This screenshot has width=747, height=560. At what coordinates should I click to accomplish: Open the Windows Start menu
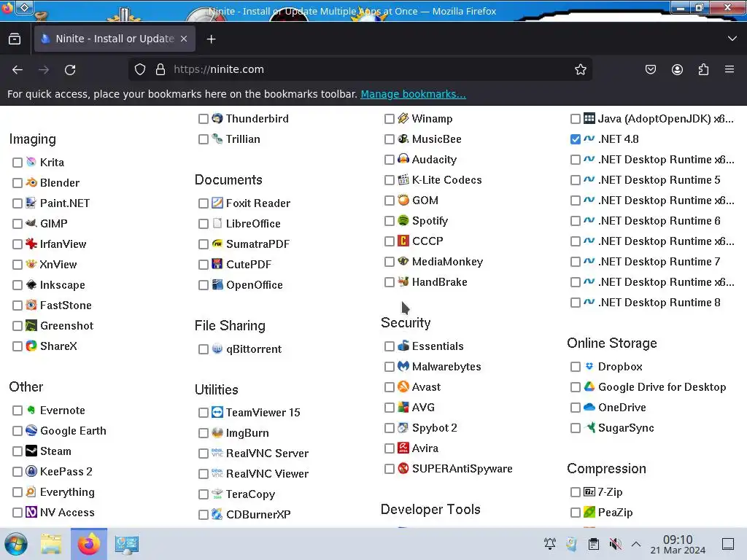[16, 544]
